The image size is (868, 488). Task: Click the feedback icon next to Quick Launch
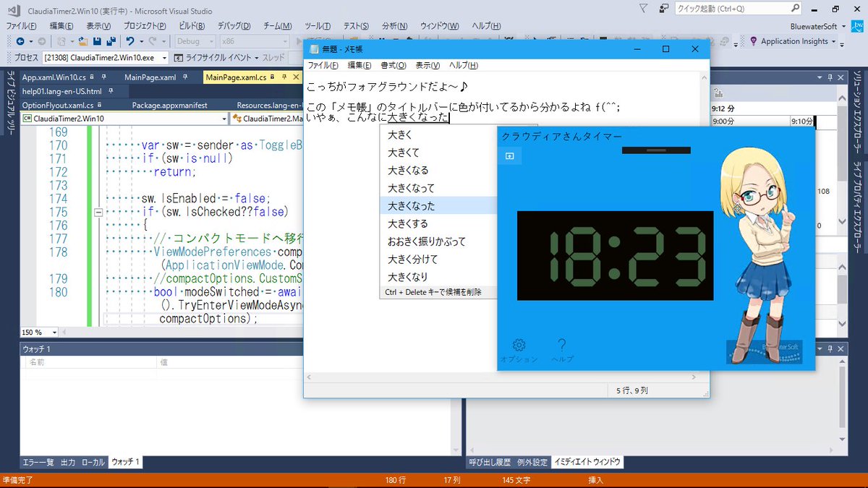coord(663,9)
